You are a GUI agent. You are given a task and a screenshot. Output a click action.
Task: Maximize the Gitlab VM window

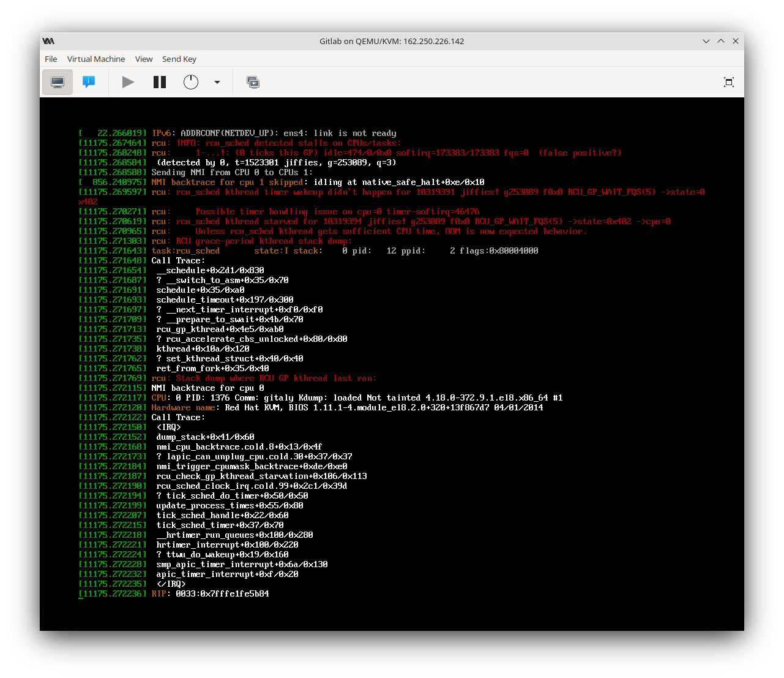point(721,41)
